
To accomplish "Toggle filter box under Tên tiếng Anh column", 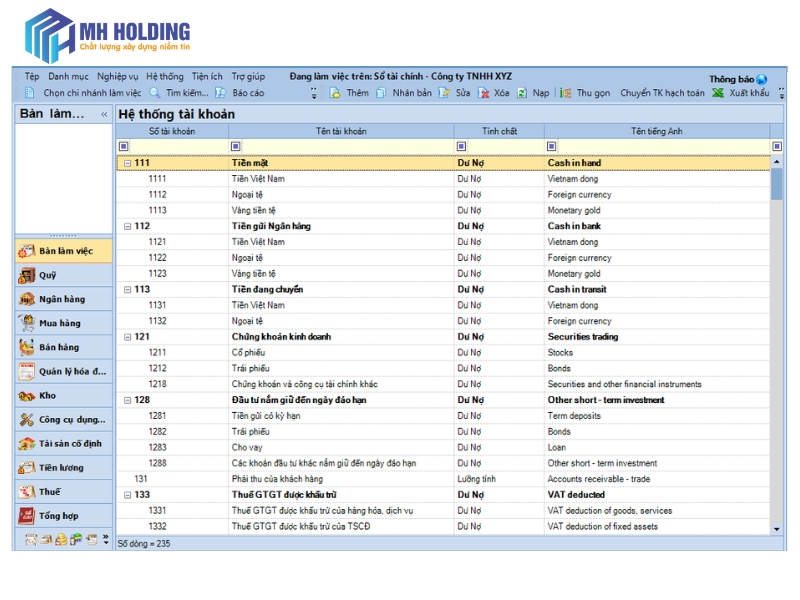I will [552, 146].
